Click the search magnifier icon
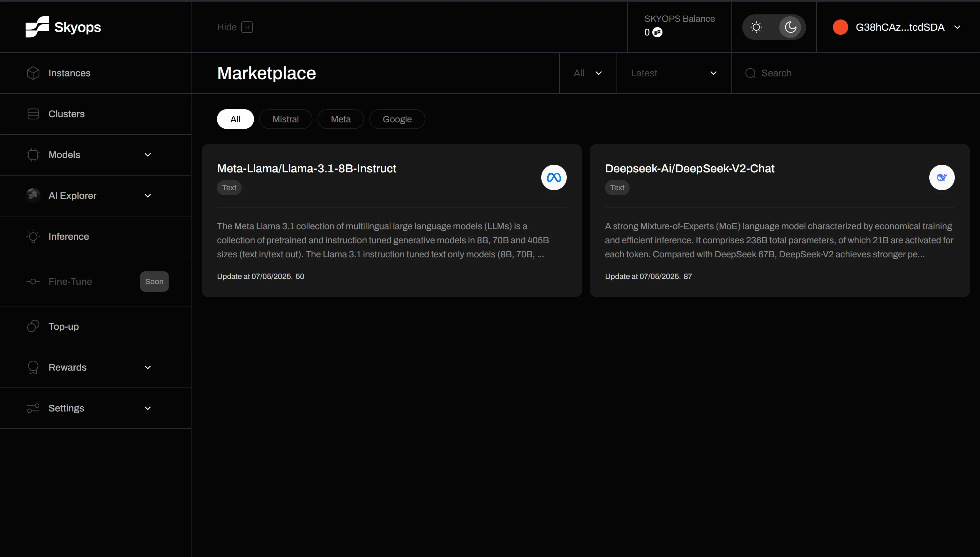 [750, 73]
